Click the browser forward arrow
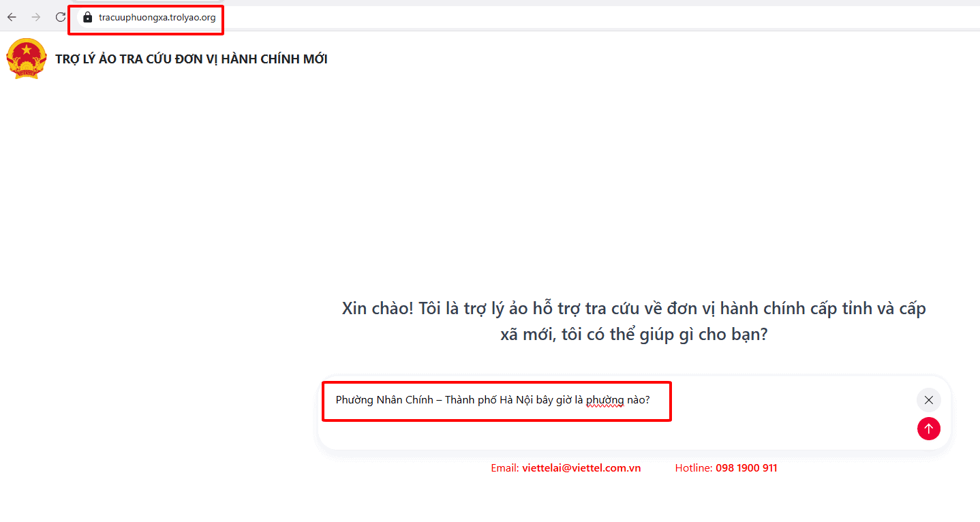Screen dimensions: 980x522 (36, 17)
